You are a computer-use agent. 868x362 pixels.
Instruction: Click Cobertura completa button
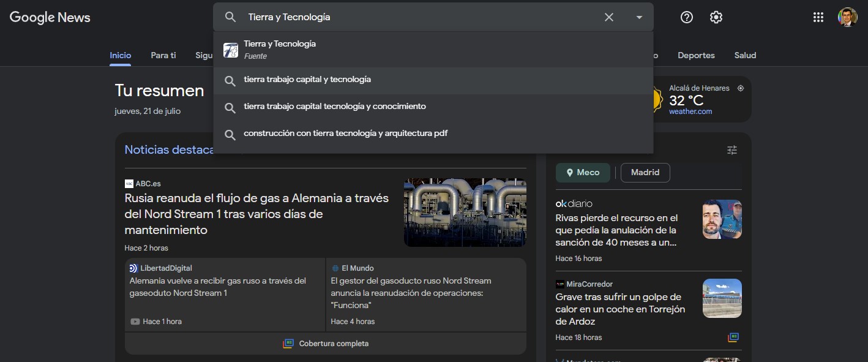326,344
